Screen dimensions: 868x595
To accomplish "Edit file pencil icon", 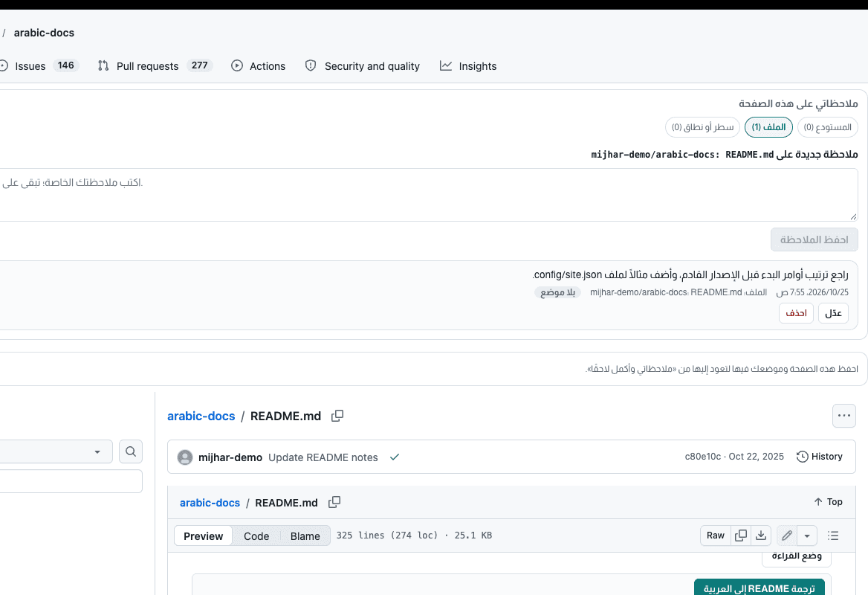I will tap(786, 535).
